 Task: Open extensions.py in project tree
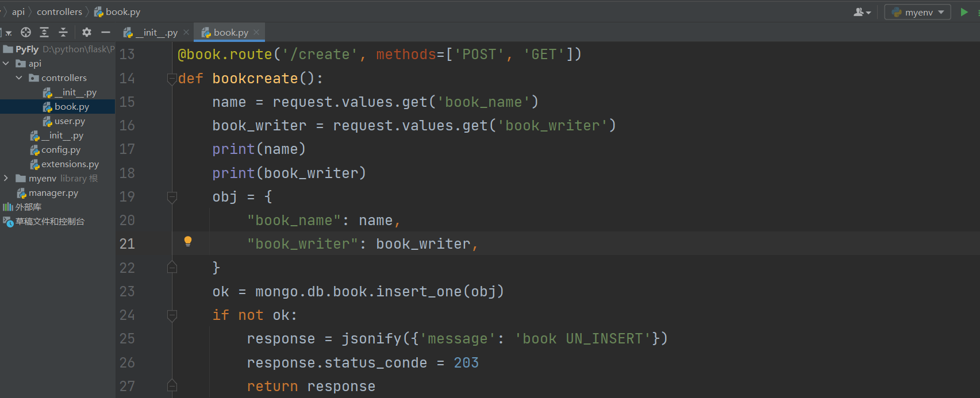tap(64, 164)
